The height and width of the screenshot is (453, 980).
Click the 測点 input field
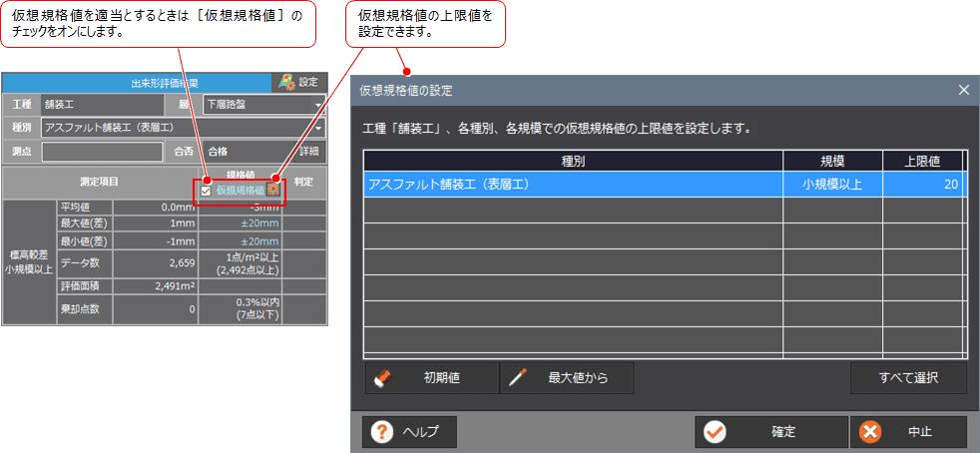[x=102, y=152]
